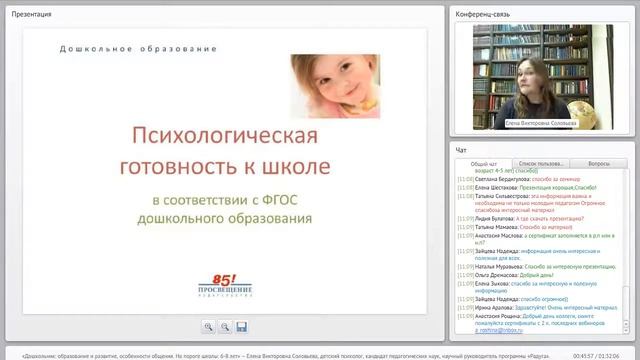640x360 pixels.
Task: Click Наталья Муравьева's chat message
Action: tap(537, 267)
